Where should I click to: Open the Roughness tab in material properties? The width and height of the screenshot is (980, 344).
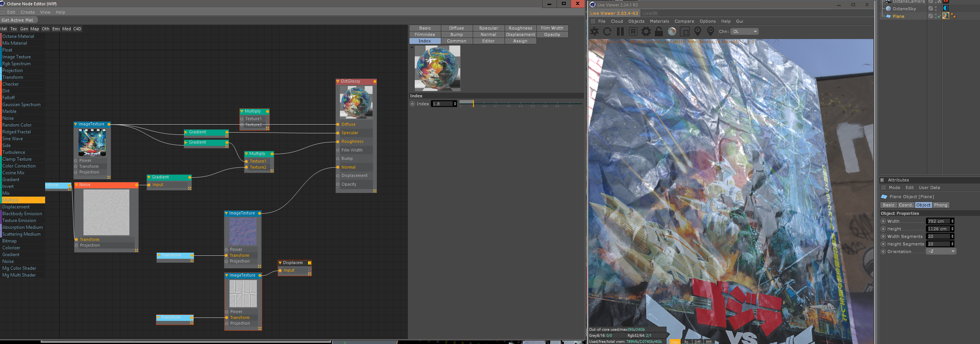[521, 28]
